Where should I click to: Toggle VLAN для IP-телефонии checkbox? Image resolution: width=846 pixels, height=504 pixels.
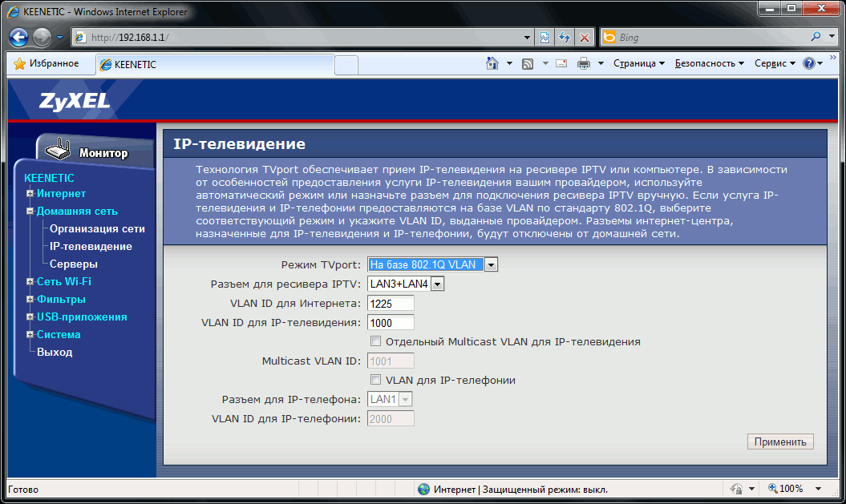(x=374, y=380)
